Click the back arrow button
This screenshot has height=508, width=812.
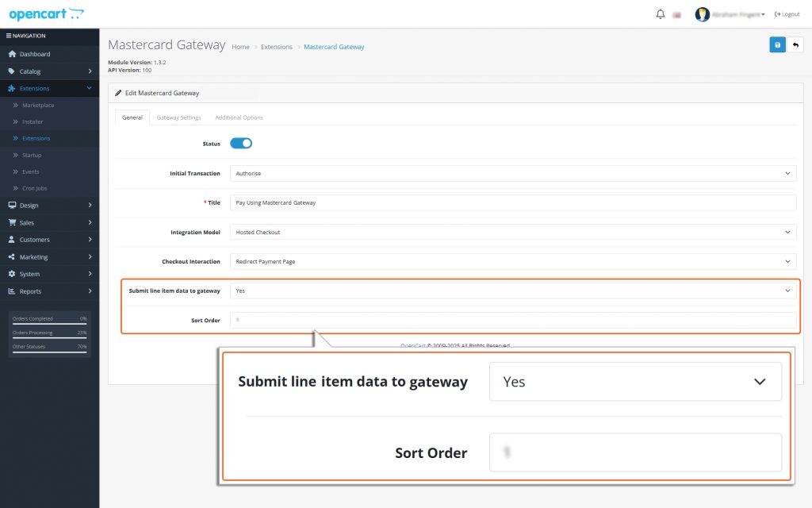795,44
